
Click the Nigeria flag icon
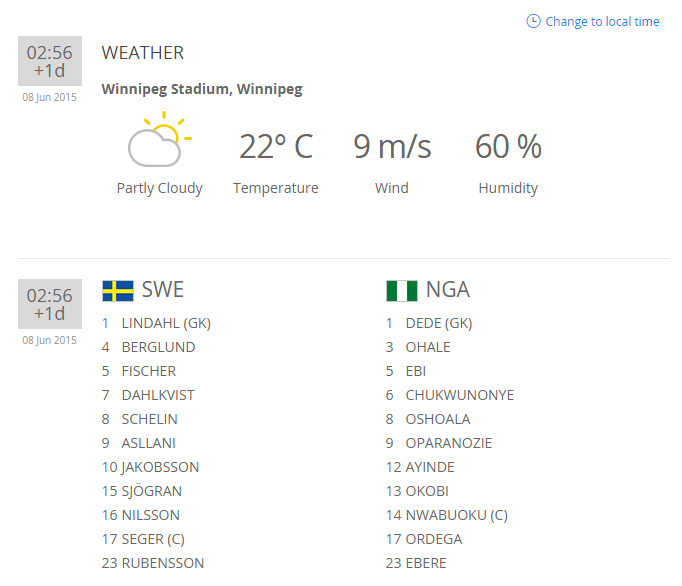[x=402, y=291]
